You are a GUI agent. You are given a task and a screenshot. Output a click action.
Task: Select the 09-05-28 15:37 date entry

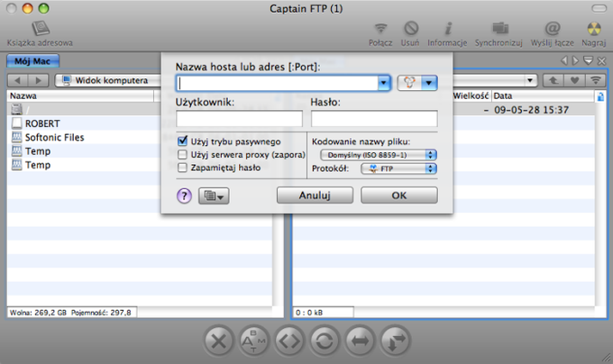(531, 110)
